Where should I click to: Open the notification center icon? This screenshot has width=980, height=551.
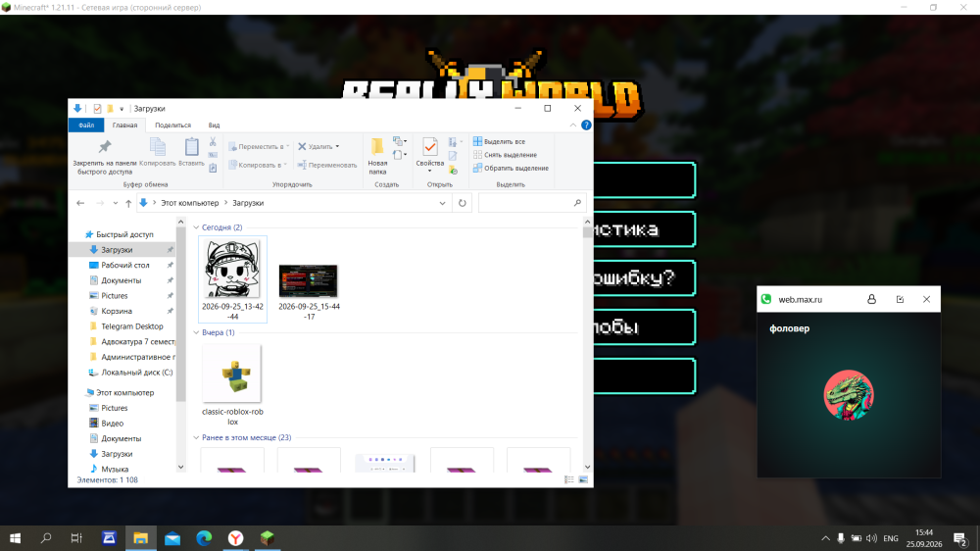point(960,538)
